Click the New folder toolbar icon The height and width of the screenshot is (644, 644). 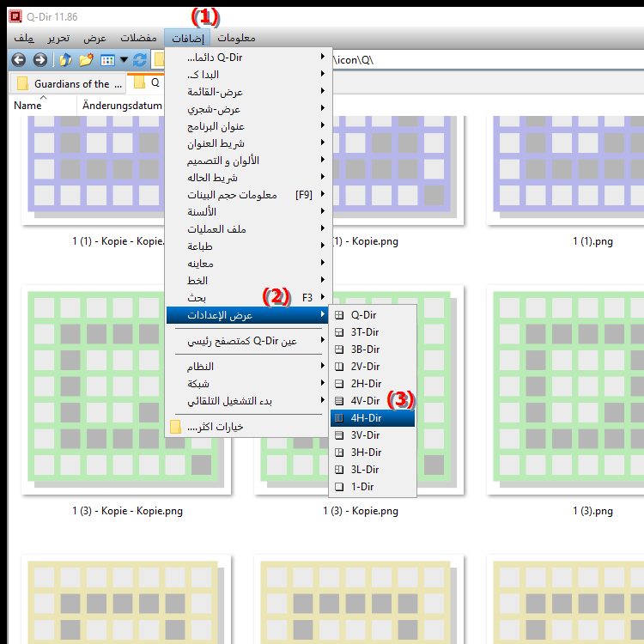pyautogui.click(x=86, y=60)
